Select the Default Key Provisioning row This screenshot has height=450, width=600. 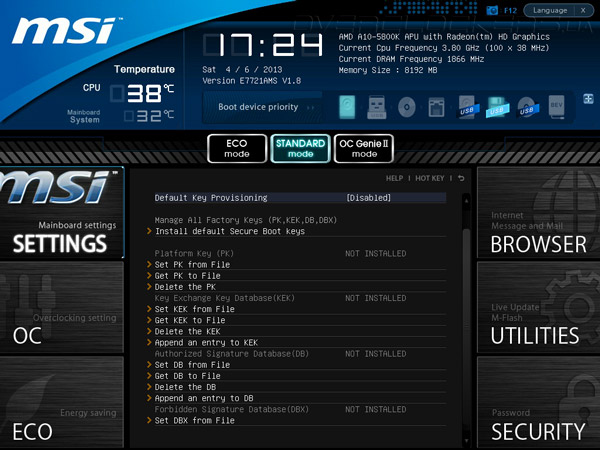click(x=300, y=198)
